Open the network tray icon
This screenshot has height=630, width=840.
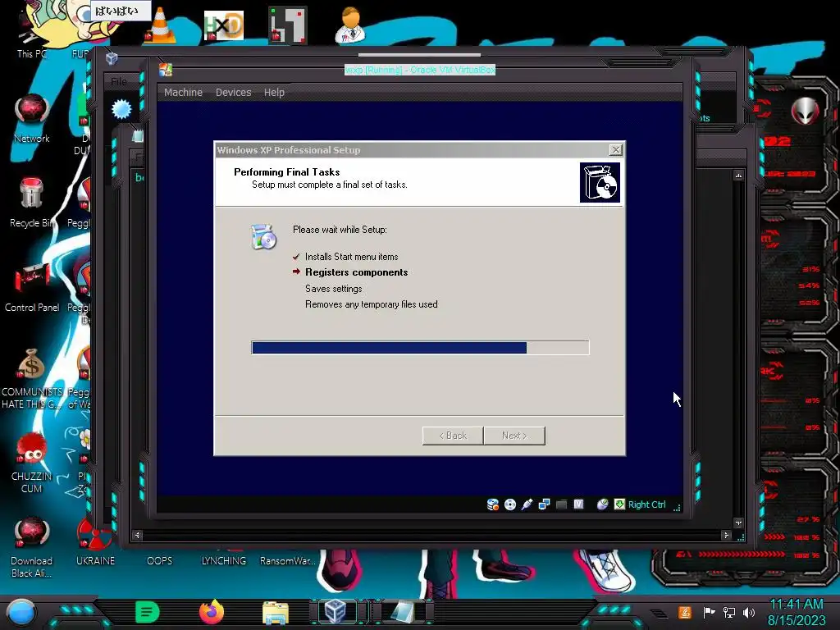coord(728,612)
